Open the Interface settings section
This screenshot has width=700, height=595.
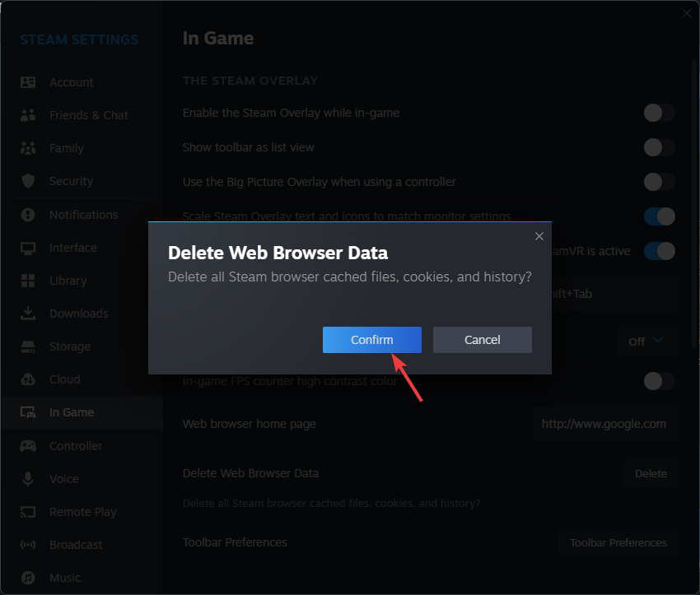(x=82, y=248)
